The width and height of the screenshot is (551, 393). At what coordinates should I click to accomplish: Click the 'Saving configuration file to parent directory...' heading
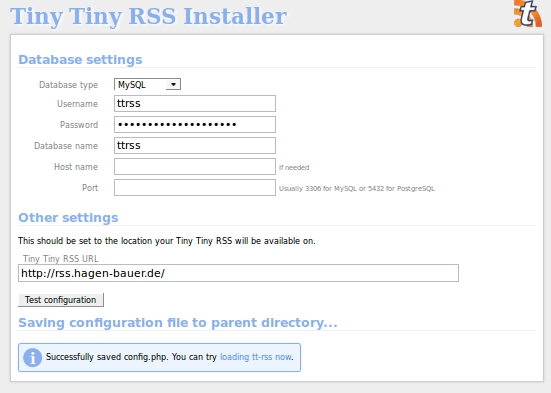pyautogui.click(x=178, y=323)
